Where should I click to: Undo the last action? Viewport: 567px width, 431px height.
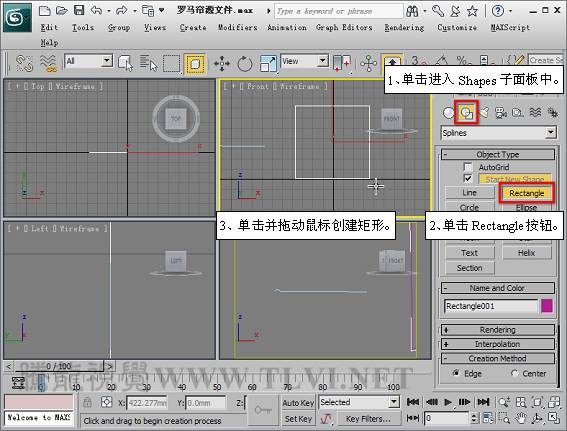[x=96, y=10]
